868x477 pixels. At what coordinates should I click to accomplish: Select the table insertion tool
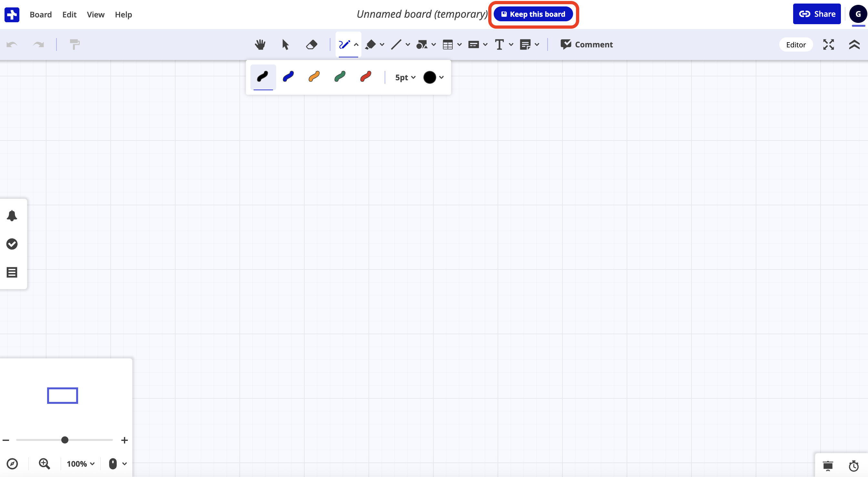448,44
